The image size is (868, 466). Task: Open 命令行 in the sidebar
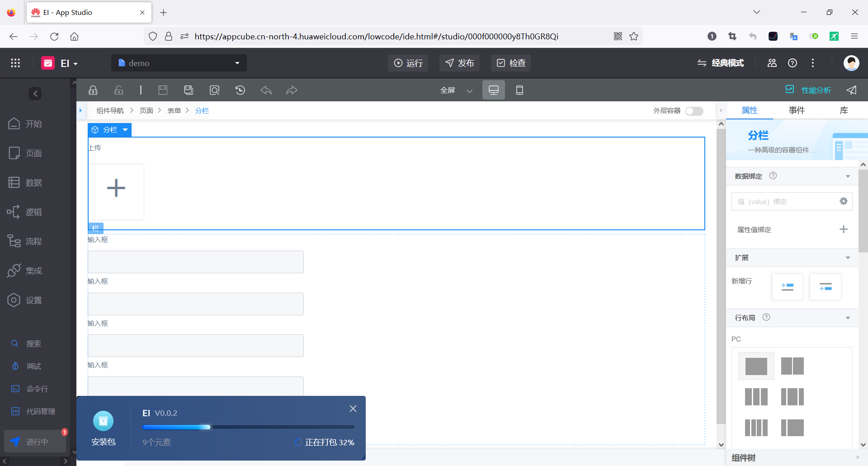(x=30, y=389)
